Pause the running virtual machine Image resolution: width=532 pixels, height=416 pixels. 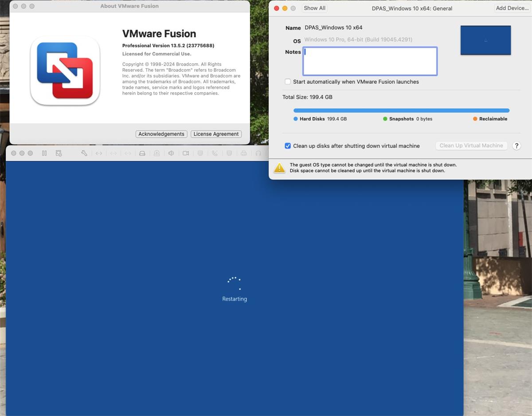[x=44, y=153]
